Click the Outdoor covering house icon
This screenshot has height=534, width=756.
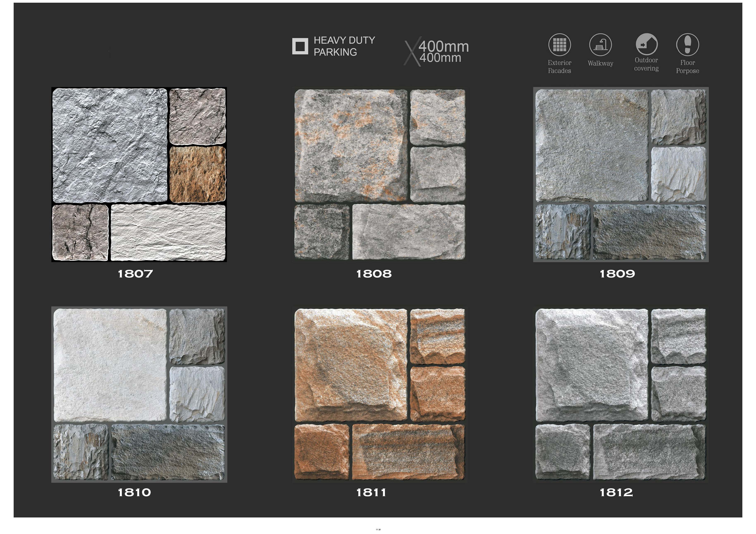(x=646, y=44)
